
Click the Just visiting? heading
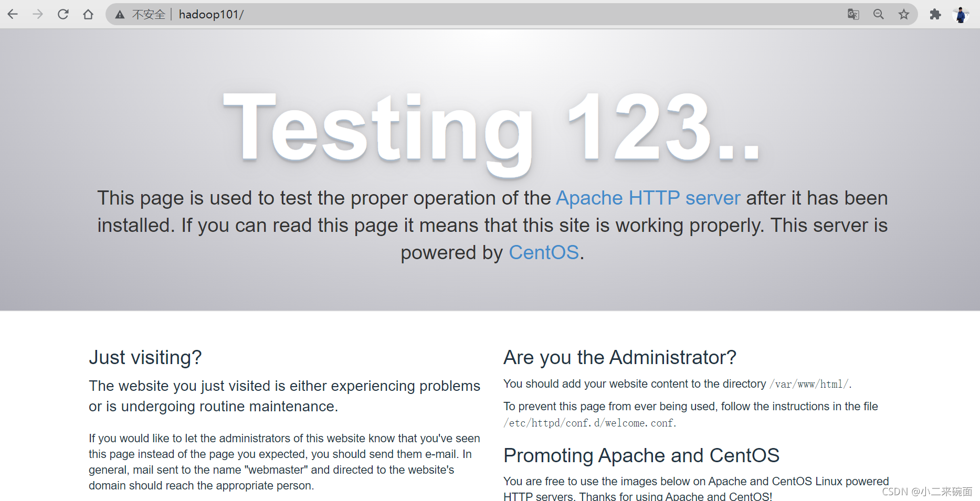tap(145, 357)
